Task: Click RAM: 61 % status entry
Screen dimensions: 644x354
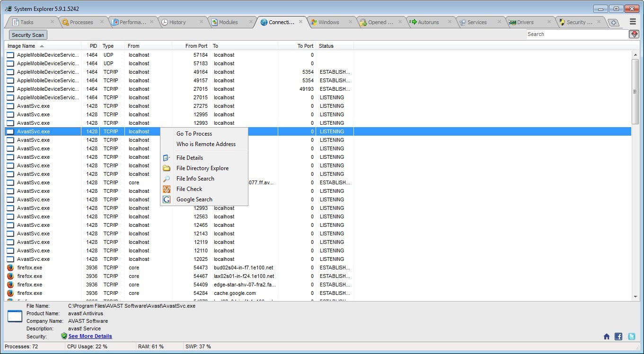Action: pos(151,346)
